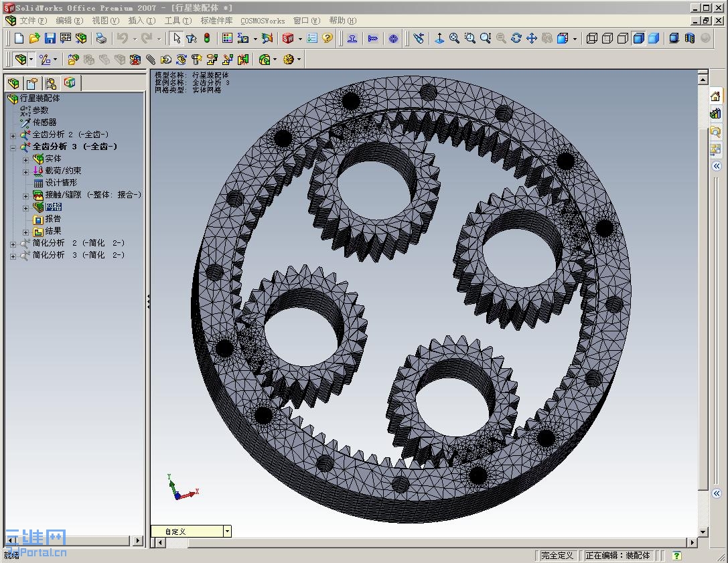Click the Smart Fasteners bolt icon
This screenshot has height=563, width=728.
point(197,60)
